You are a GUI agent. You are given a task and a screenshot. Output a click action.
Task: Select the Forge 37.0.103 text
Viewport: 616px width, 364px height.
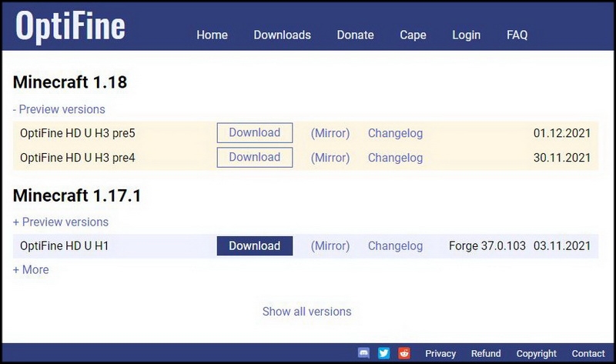487,245
